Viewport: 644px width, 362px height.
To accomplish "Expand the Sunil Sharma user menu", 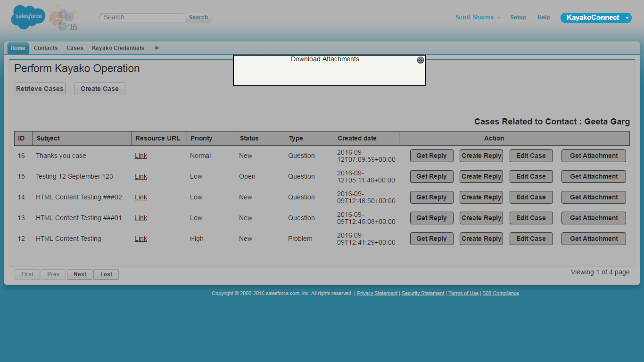I will click(x=478, y=17).
